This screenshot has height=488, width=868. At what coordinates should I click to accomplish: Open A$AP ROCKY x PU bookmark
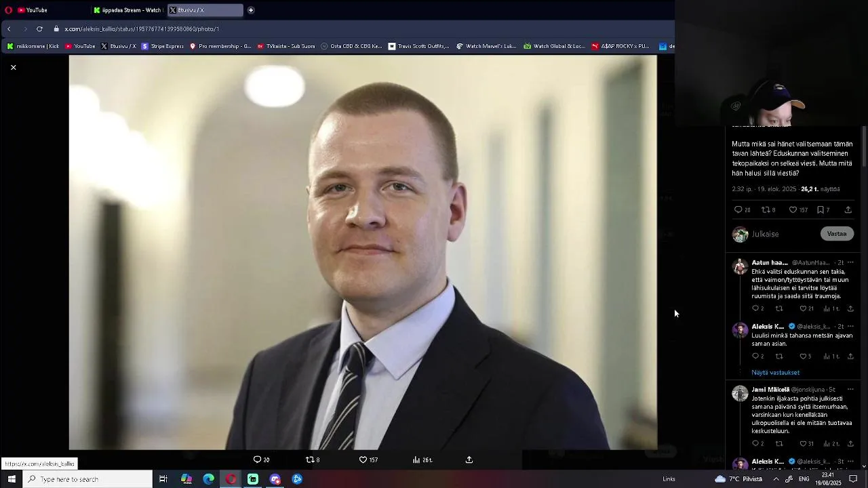pos(620,46)
